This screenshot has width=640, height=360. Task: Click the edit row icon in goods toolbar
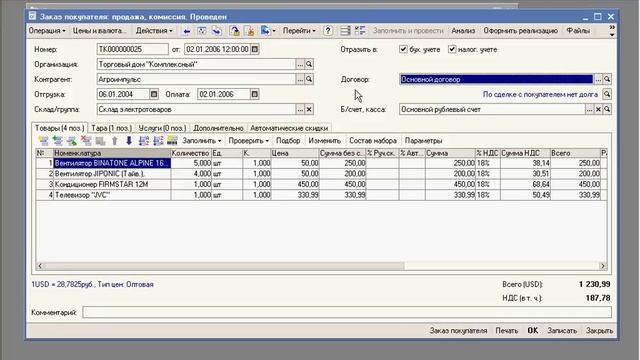[x=72, y=141]
